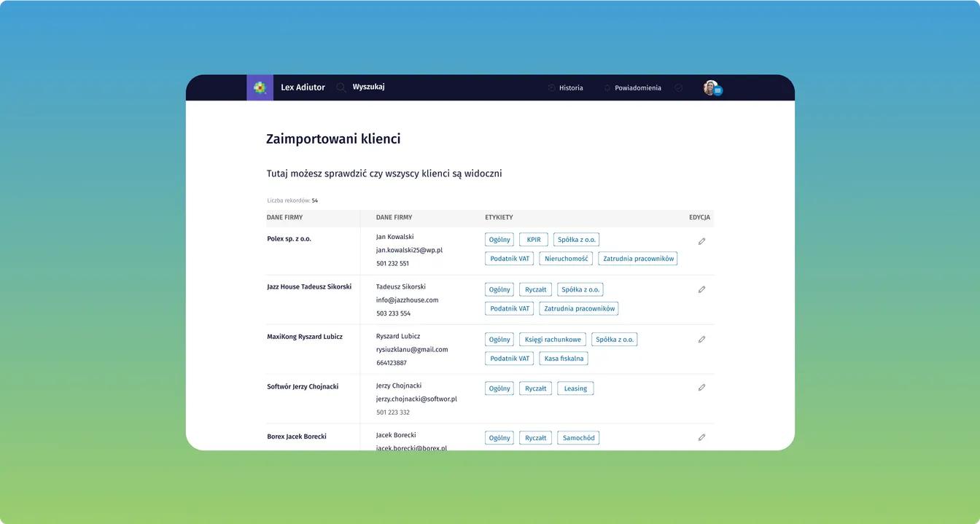This screenshot has width=980, height=524.
Task: Click company name MaxiKong Ryszard Lubicz
Action: click(305, 337)
